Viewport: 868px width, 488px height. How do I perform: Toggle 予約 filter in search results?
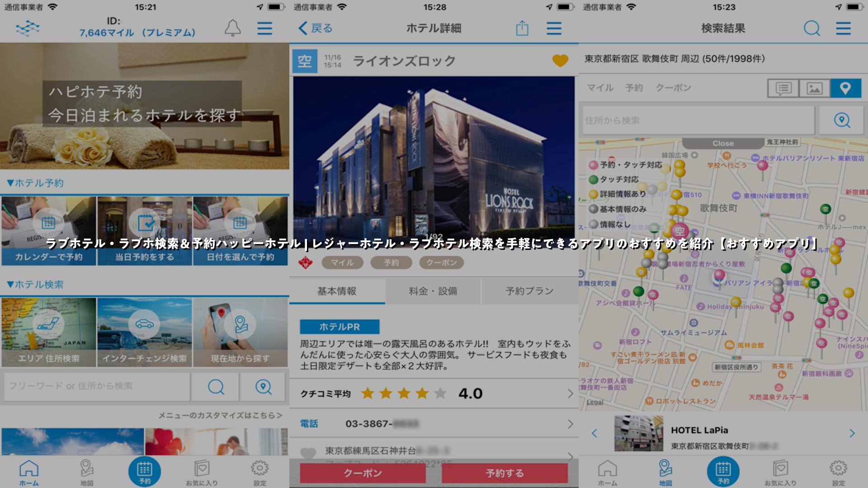(x=634, y=88)
